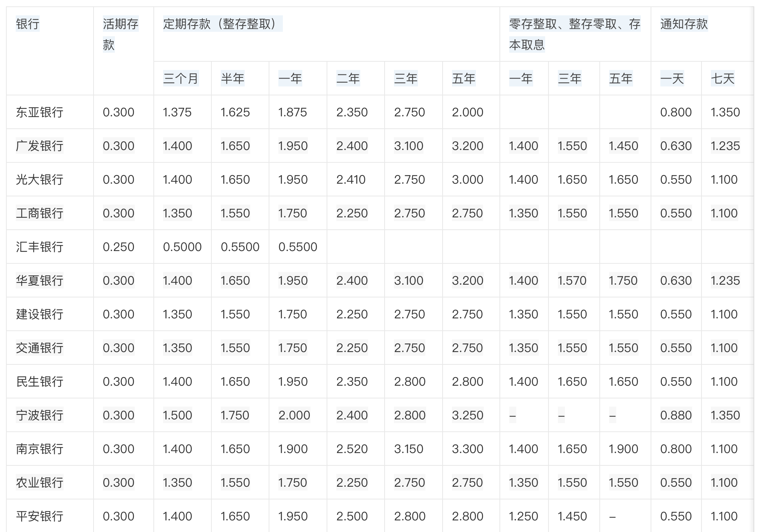The width and height of the screenshot is (758, 532).
Task: Click the 七天 column sub-header
Action: pos(722,79)
